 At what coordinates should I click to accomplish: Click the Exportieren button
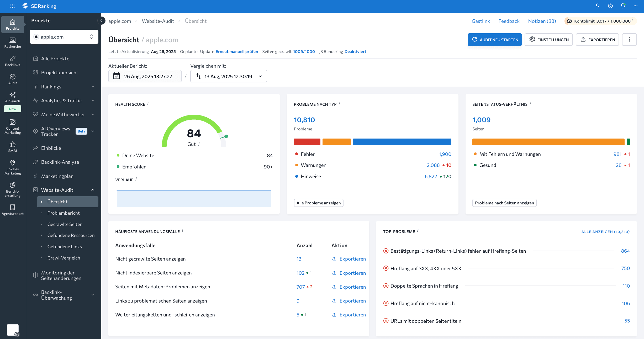coord(597,39)
